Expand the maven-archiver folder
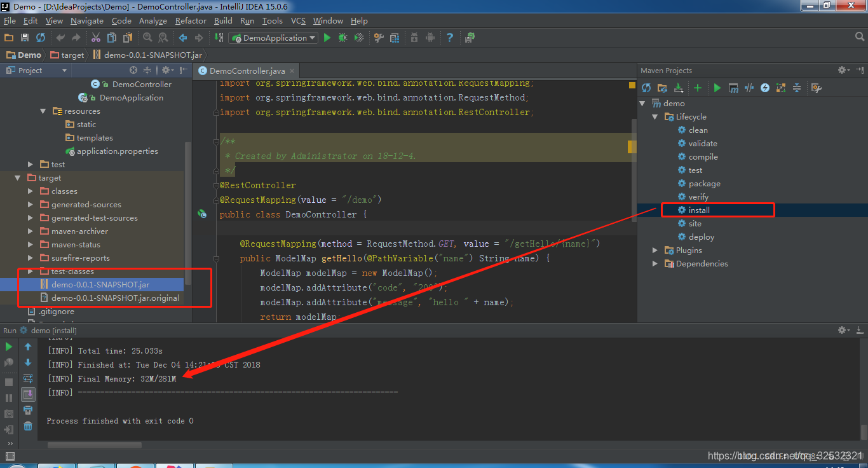Image resolution: width=868 pixels, height=468 pixels. tap(31, 231)
